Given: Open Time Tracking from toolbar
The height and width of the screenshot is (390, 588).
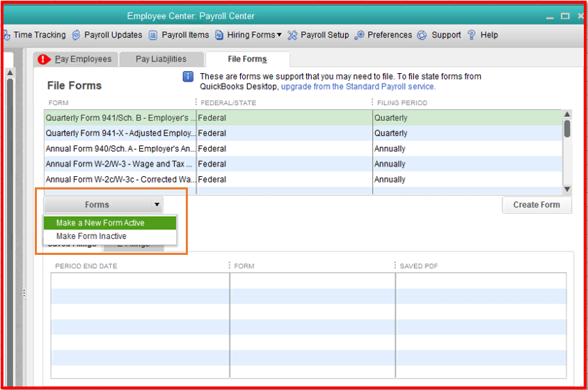Looking at the screenshot, I should 40,35.
